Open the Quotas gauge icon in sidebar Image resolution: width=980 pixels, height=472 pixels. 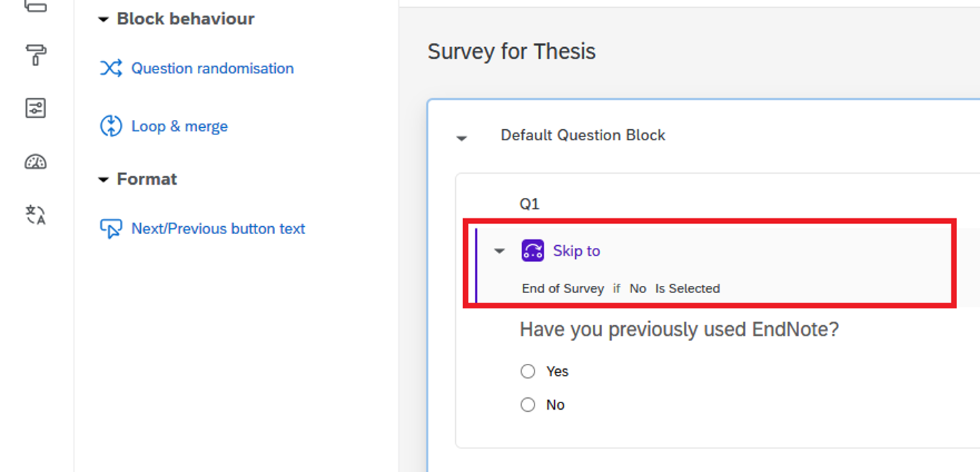click(x=35, y=162)
